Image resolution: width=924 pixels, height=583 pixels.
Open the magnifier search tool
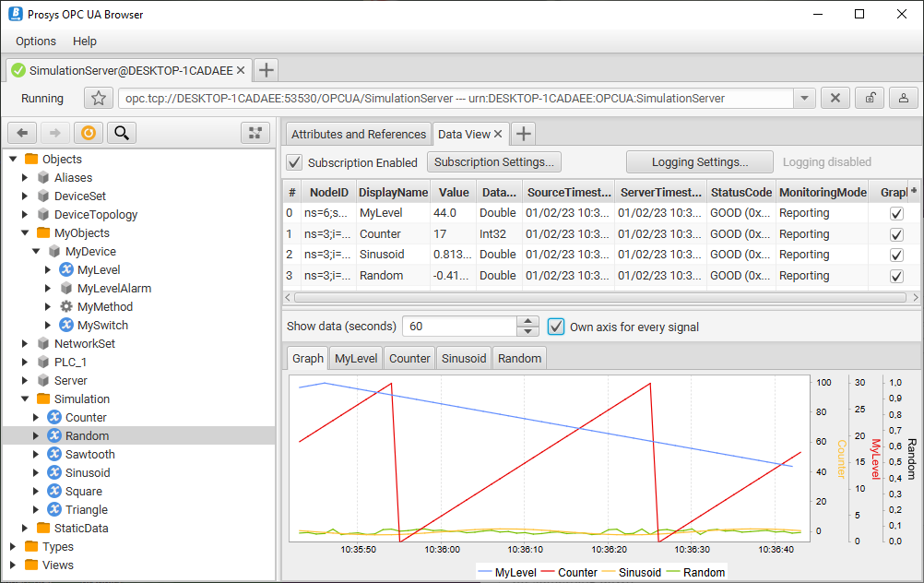121,133
